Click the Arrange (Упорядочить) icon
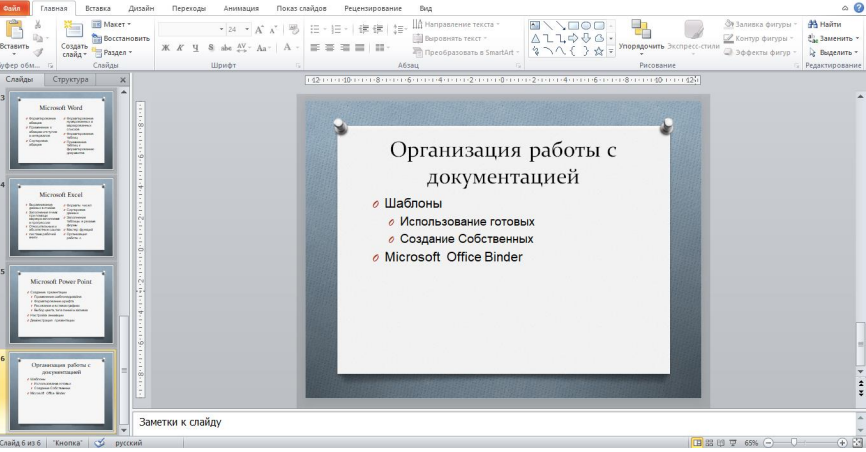This screenshot has width=866, height=452. [x=640, y=30]
